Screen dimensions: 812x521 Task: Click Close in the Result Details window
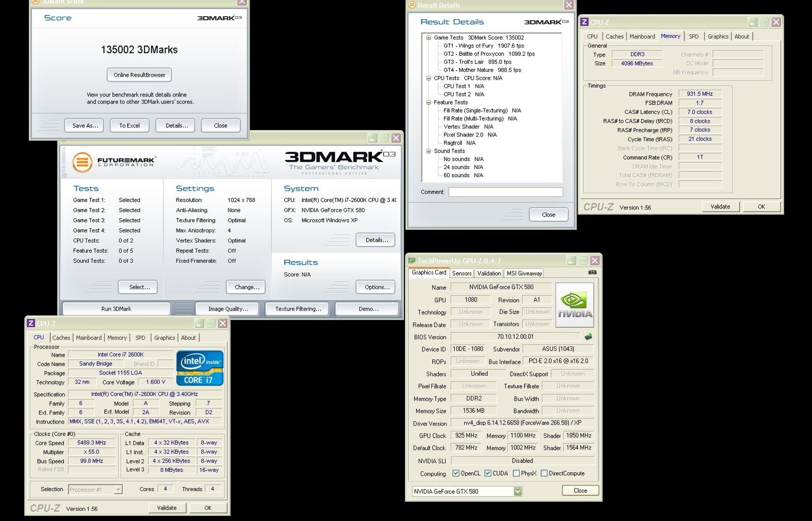[x=549, y=215]
